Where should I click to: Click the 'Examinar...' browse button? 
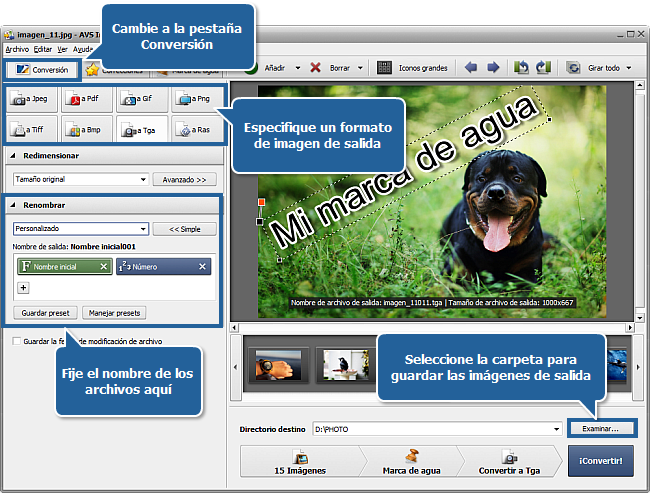pyautogui.click(x=600, y=428)
